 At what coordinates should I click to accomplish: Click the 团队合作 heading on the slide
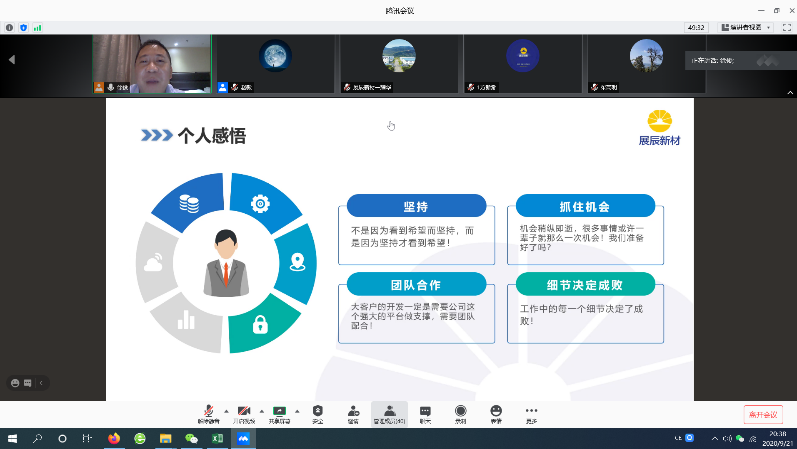coord(416,285)
